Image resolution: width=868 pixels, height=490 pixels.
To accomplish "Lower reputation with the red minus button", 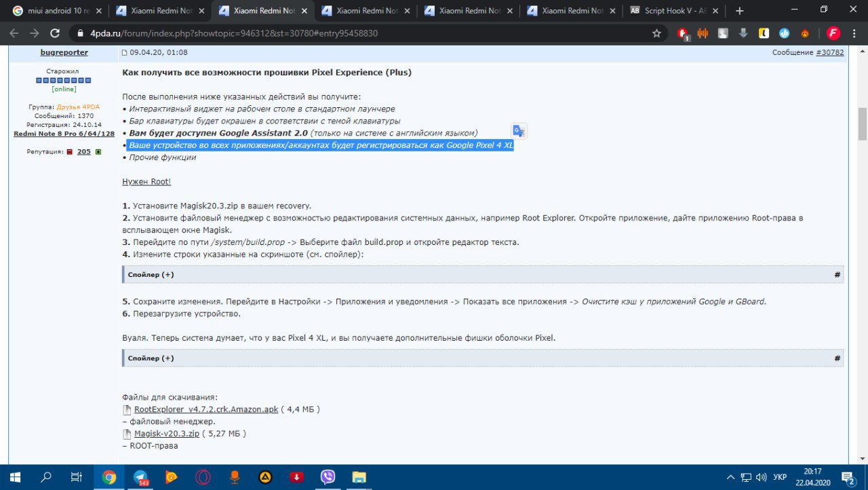I will (69, 151).
